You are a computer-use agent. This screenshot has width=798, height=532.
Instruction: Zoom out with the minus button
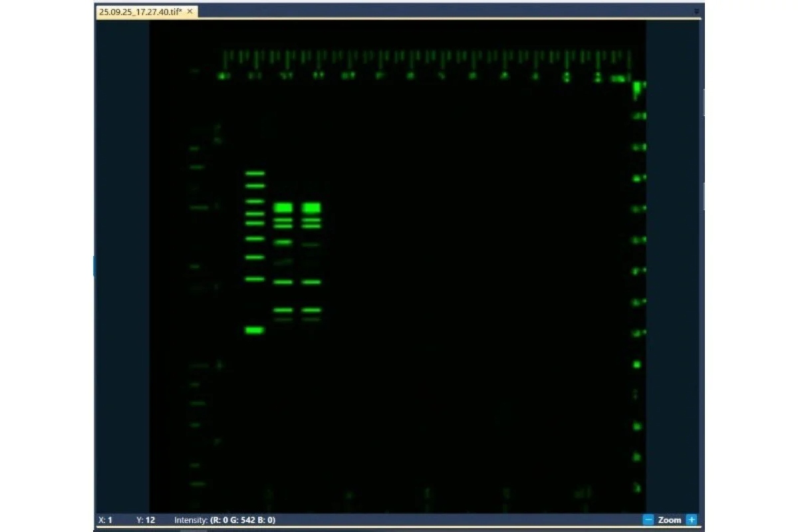[648, 520]
